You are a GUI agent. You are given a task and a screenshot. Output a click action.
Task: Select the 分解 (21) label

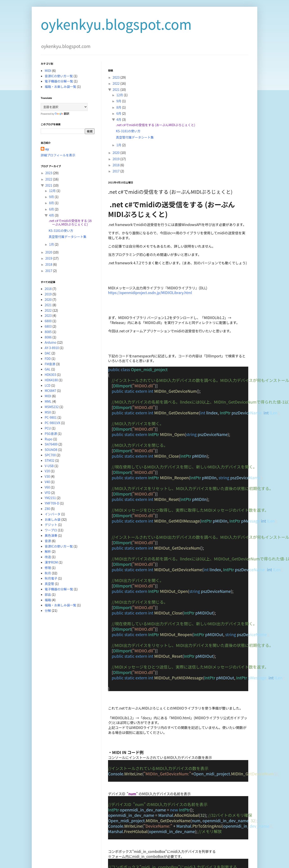tap(48, 611)
